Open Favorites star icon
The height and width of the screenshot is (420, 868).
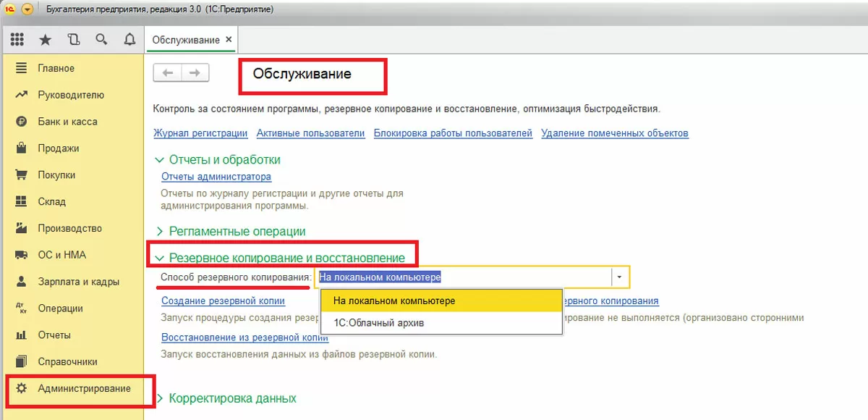click(x=45, y=39)
